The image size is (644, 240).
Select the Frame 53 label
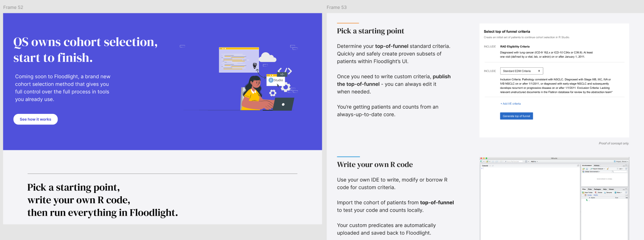click(336, 7)
